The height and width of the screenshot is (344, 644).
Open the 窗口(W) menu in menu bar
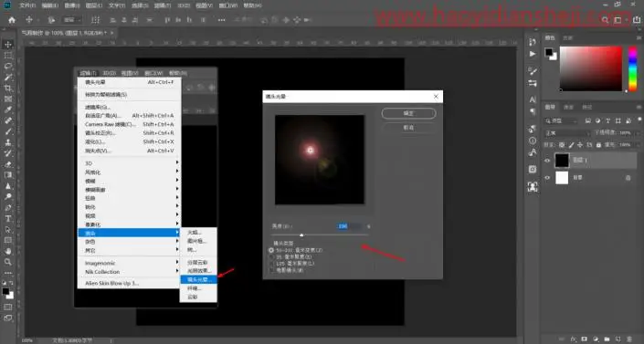tap(228, 5)
